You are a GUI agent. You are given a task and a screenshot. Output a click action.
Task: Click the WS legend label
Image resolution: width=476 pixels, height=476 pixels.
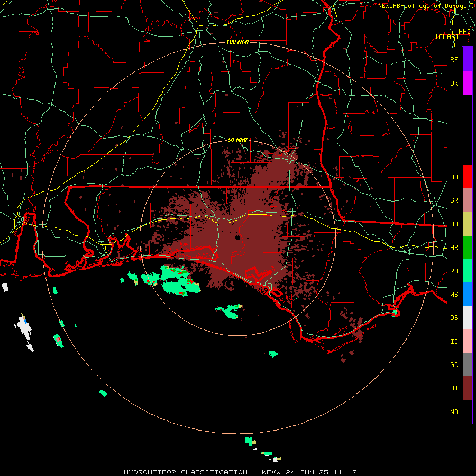click(x=454, y=294)
